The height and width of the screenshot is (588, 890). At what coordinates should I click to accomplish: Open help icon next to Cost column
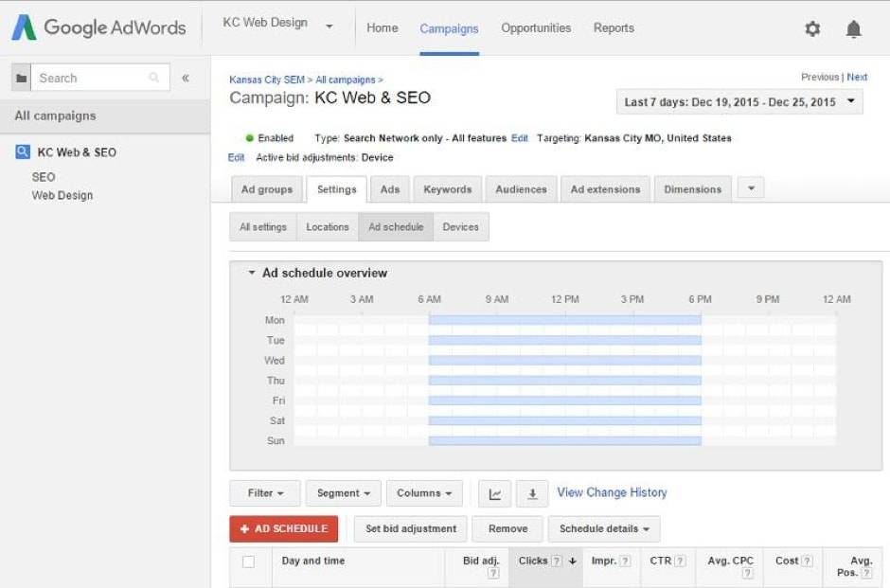[807, 561]
